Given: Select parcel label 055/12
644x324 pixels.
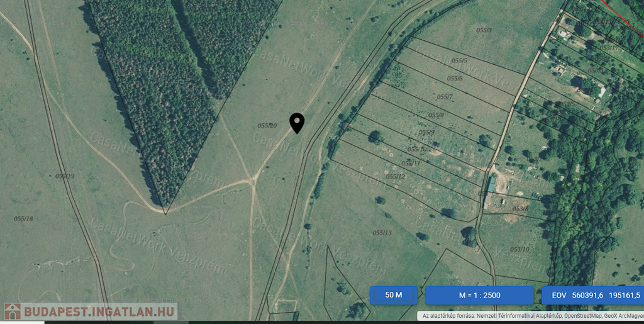Looking at the screenshot, I should pyautogui.click(x=396, y=176).
